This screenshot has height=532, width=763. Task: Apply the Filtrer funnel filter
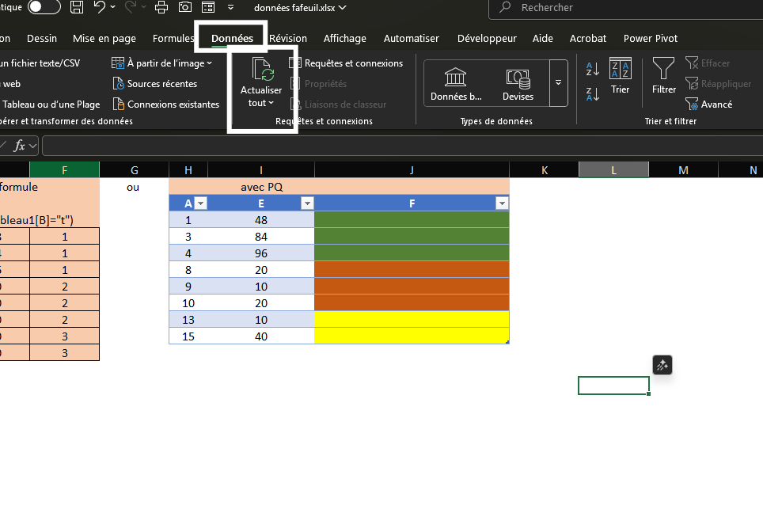tap(664, 78)
